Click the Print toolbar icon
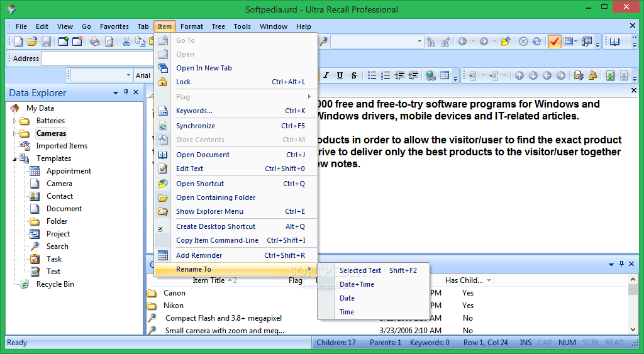The image size is (644, 354). pos(95,41)
